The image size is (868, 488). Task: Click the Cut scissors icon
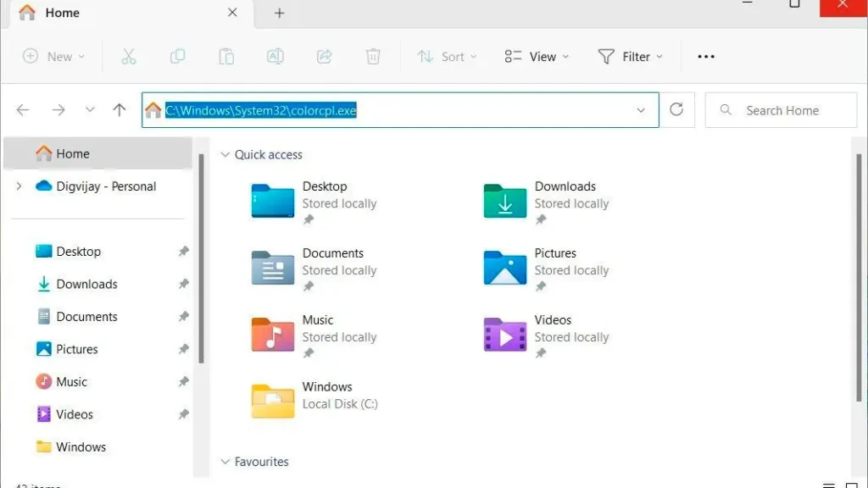[129, 57]
